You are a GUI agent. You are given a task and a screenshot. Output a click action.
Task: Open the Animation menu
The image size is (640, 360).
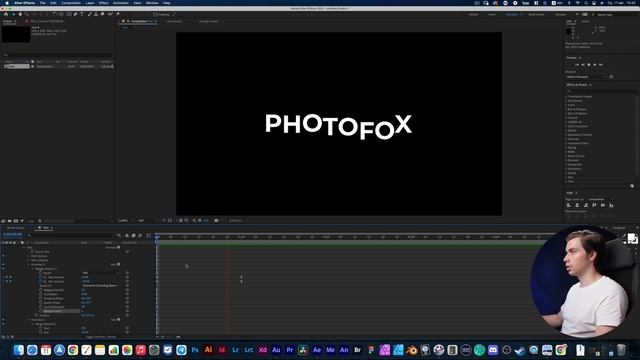(x=121, y=3)
